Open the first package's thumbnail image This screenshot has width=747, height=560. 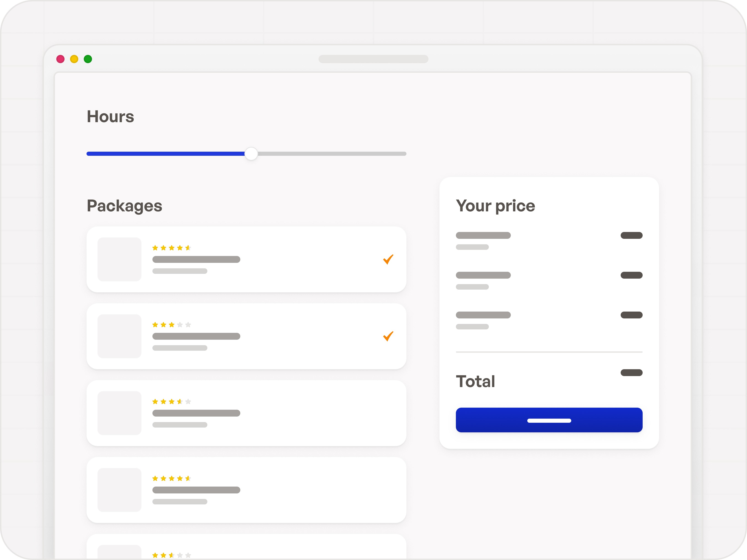click(x=119, y=259)
